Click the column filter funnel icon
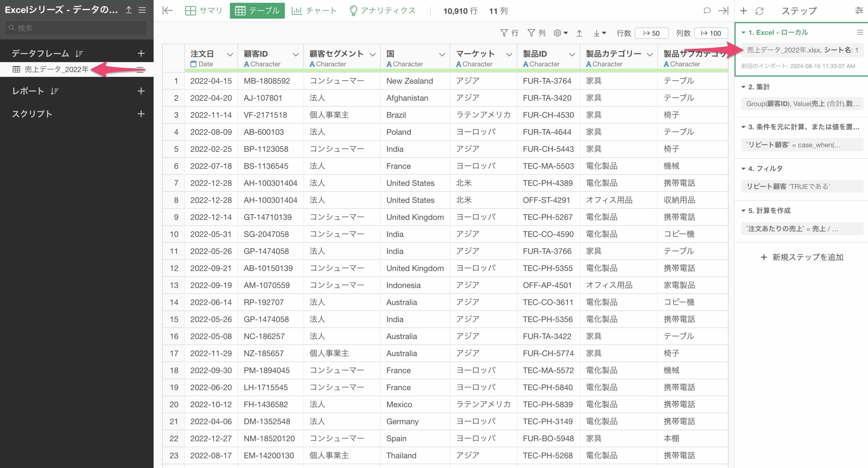Image resolution: width=868 pixels, height=468 pixels. pos(536,33)
